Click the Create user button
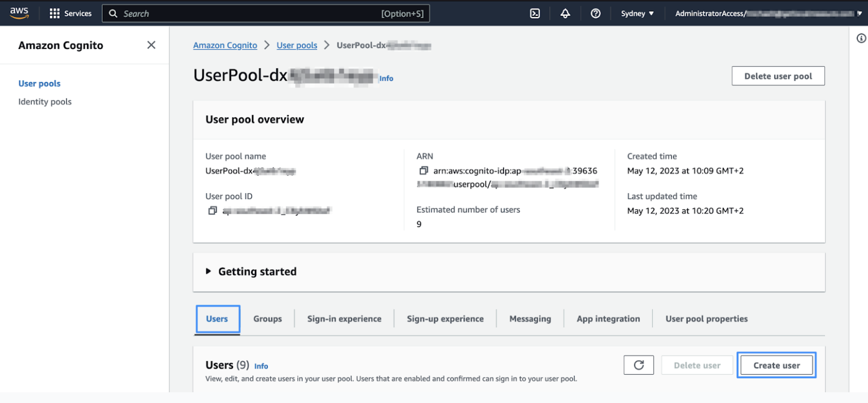The width and height of the screenshot is (868, 403). 776,365
